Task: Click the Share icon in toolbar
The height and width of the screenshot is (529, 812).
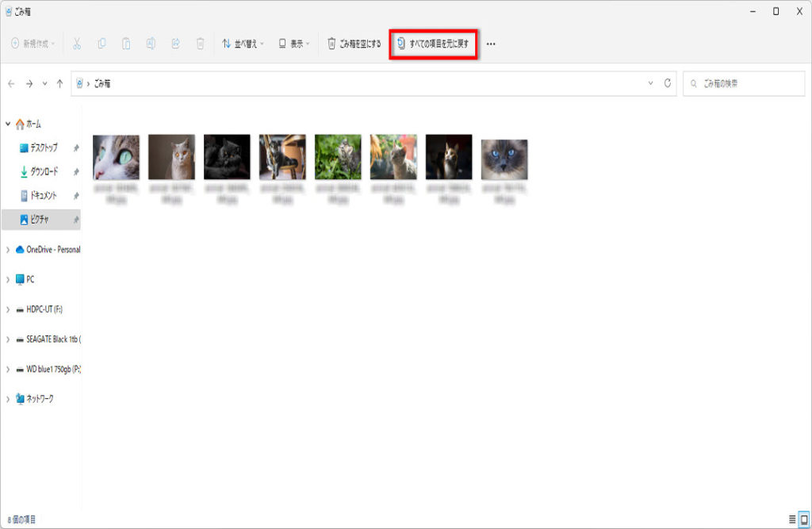Action: 175,44
